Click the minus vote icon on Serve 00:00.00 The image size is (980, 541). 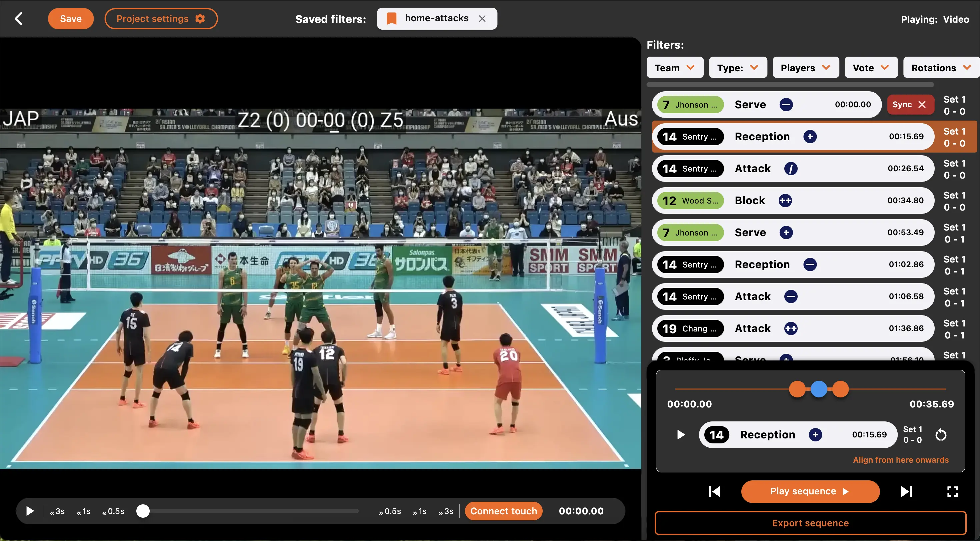[x=786, y=105]
